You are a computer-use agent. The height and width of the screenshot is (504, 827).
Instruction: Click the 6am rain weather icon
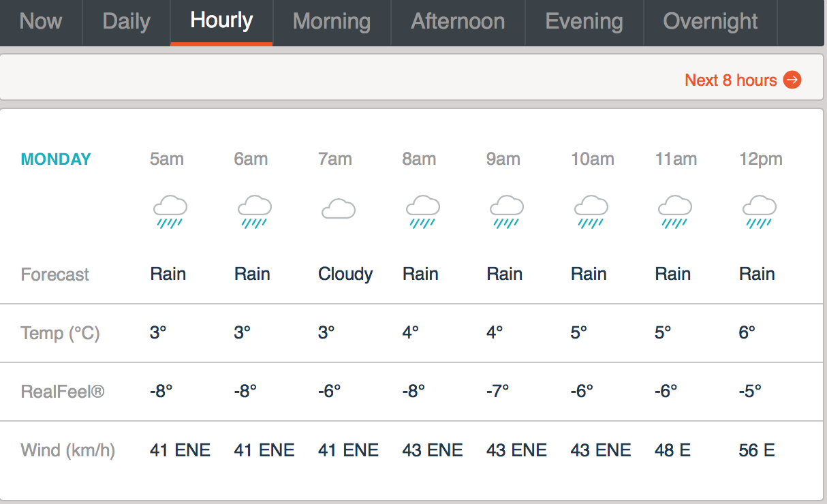[254, 211]
